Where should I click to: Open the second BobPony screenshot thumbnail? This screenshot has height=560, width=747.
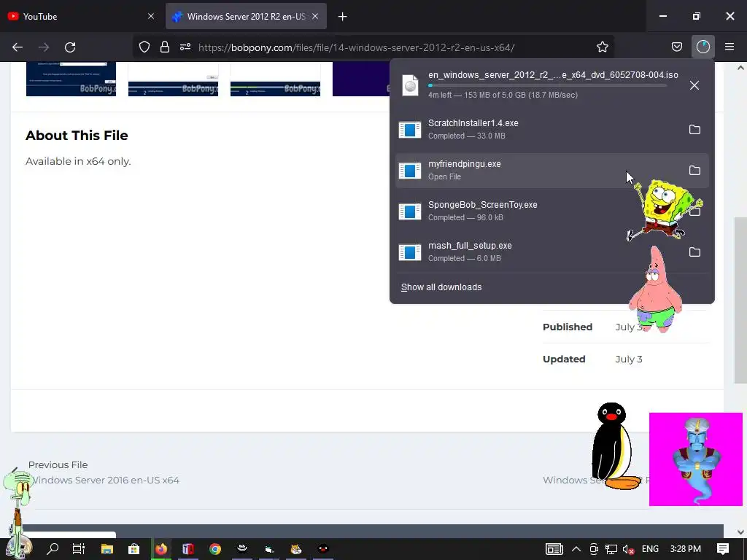tap(173, 79)
